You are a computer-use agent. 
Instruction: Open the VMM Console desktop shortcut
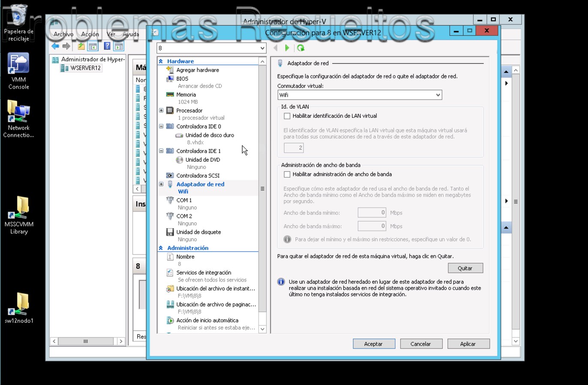coord(18,71)
